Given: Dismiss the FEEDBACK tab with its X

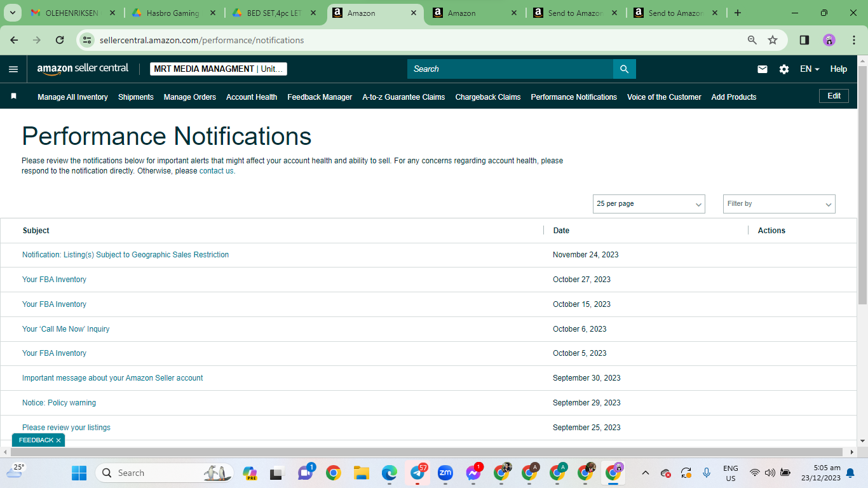Looking at the screenshot, I should point(58,440).
